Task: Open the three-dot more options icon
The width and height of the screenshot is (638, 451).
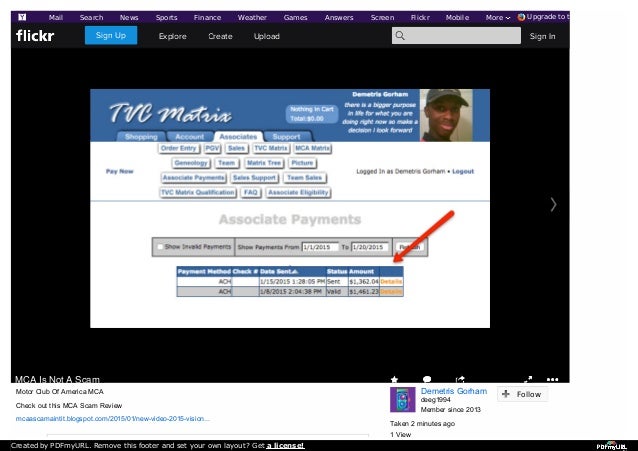Action: pos(552,379)
